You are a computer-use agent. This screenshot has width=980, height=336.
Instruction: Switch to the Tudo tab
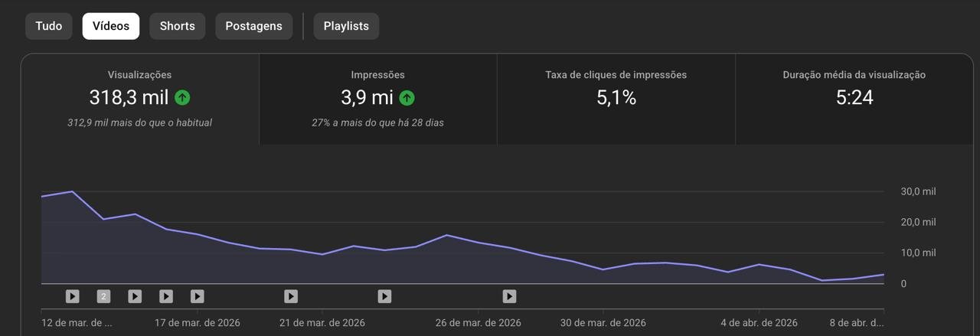pyautogui.click(x=49, y=26)
